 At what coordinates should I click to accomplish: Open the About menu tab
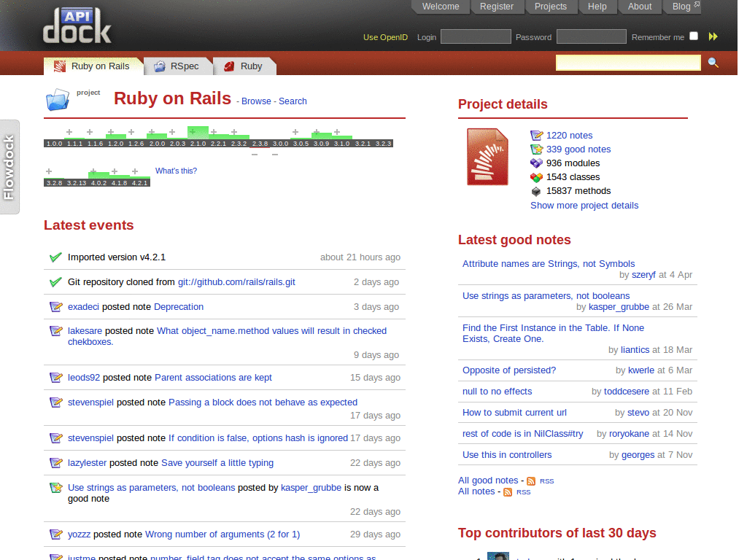[x=639, y=7]
